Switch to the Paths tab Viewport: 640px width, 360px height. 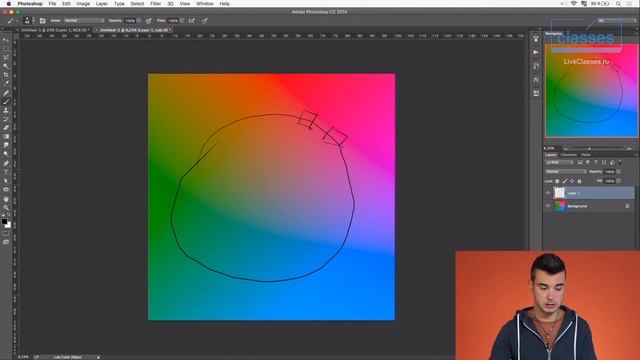[586, 155]
